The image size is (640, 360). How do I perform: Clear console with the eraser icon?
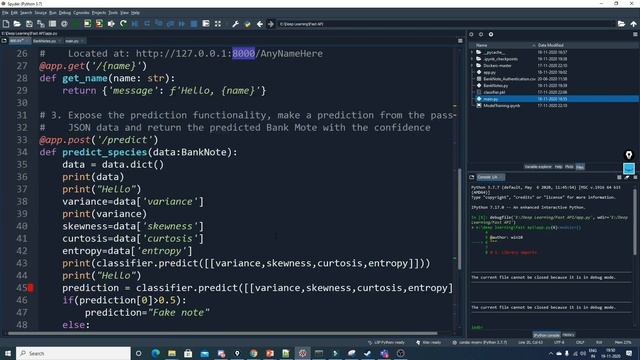(627, 177)
